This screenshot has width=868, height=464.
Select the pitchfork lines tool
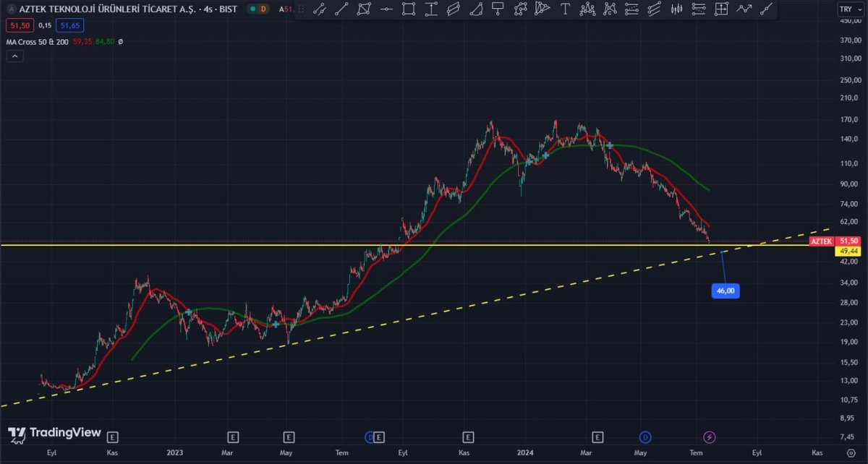(x=654, y=9)
